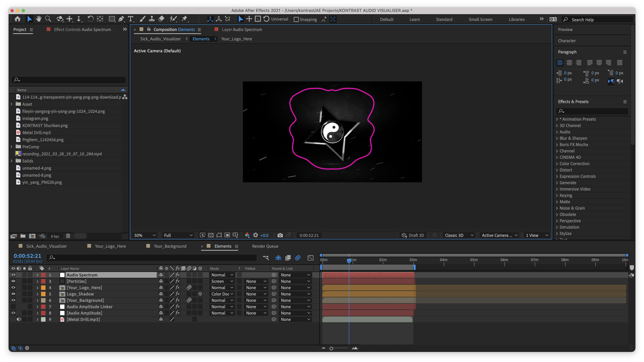Mute the [Metal Drill.mp3] audio
The image size is (644, 362).
pos(19,319)
